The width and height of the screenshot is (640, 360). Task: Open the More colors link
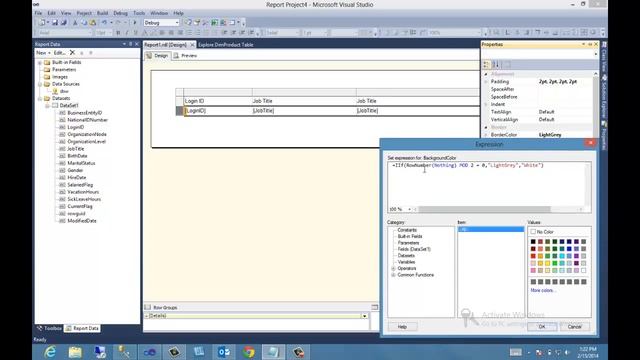(x=542, y=290)
